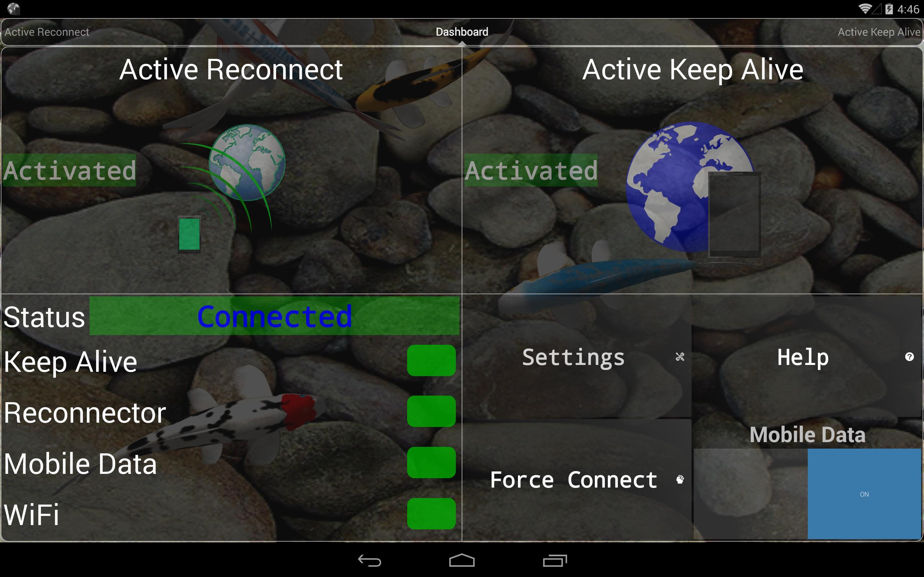Click the Connected status indicator
Screen dimensions: 924x577
point(273,316)
